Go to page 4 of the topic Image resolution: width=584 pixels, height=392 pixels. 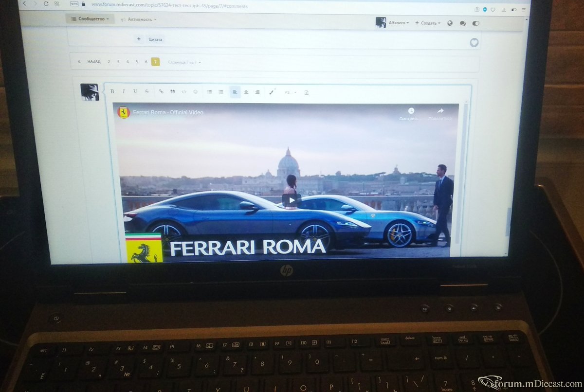pos(128,62)
